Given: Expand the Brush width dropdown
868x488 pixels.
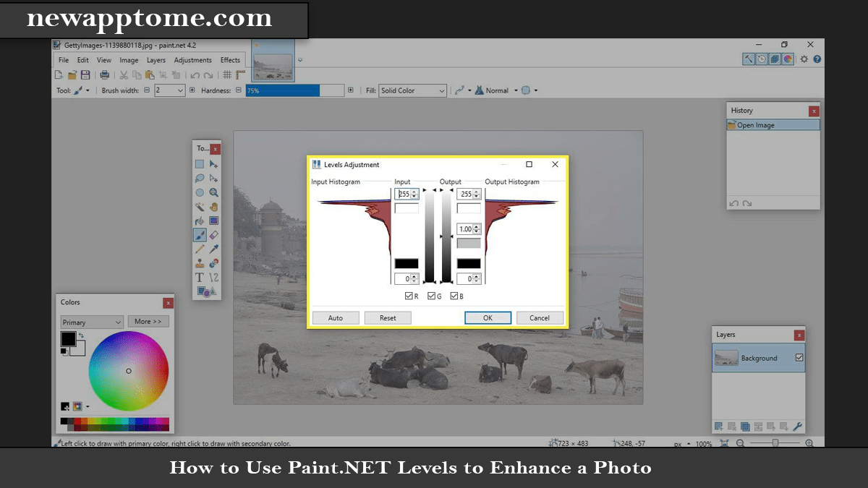Looking at the screenshot, I should click(179, 90).
